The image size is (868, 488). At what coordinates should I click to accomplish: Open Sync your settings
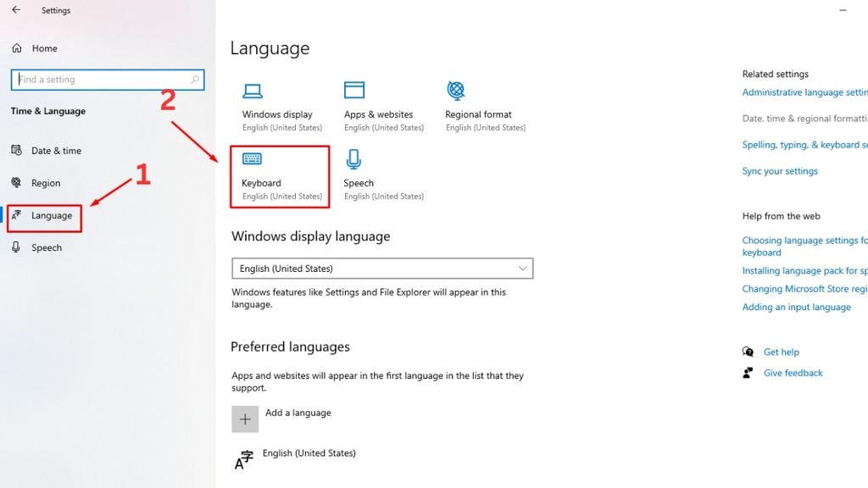(780, 170)
